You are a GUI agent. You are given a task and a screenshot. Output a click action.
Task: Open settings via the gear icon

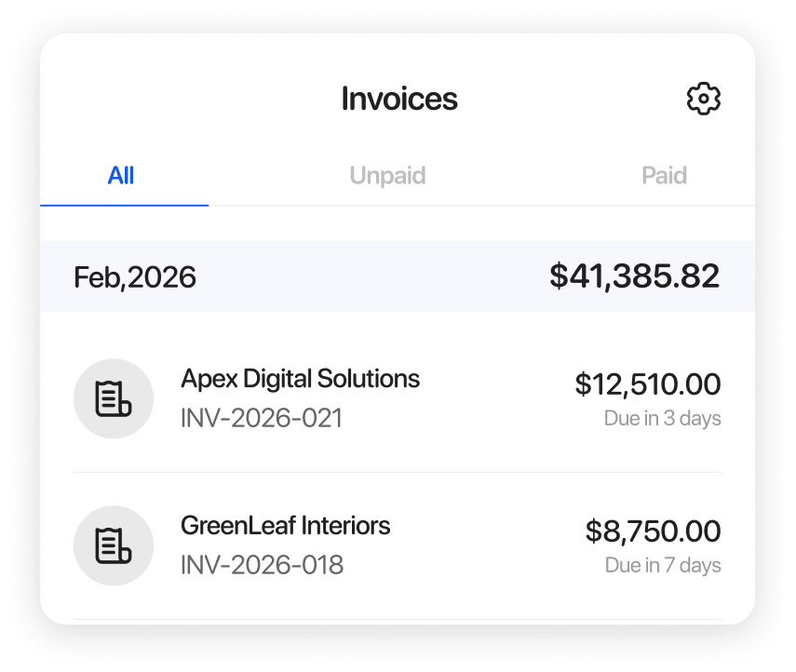tap(703, 99)
